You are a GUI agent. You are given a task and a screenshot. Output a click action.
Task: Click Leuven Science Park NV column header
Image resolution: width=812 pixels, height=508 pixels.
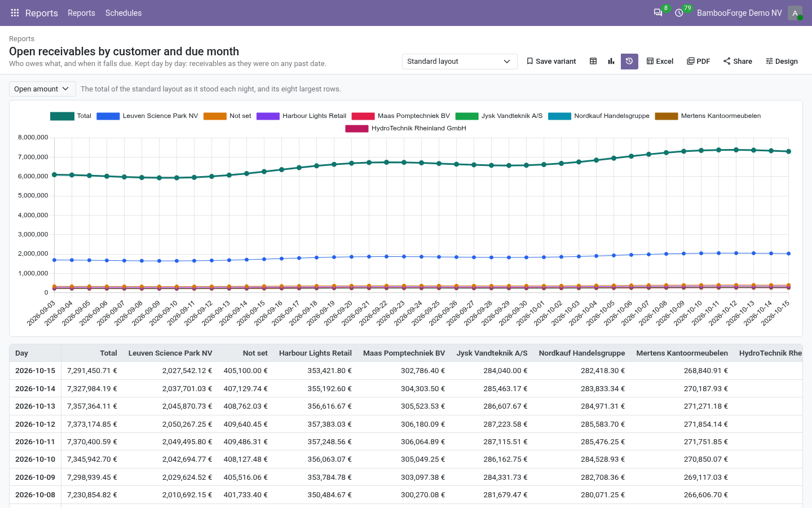click(x=170, y=353)
